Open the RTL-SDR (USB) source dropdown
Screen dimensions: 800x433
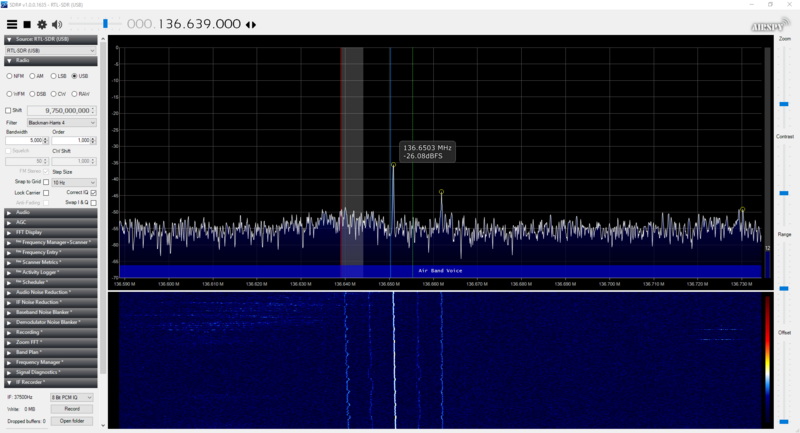click(50, 49)
